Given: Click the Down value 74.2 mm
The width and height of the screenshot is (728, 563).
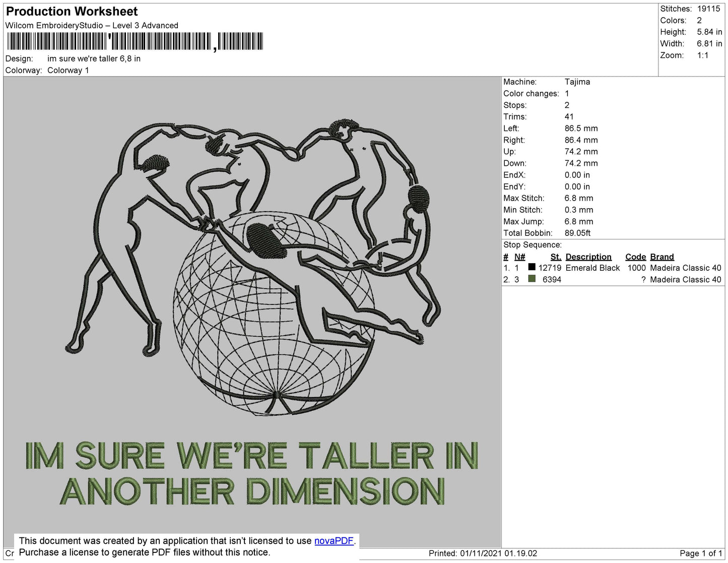Looking at the screenshot, I should (x=581, y=163).
